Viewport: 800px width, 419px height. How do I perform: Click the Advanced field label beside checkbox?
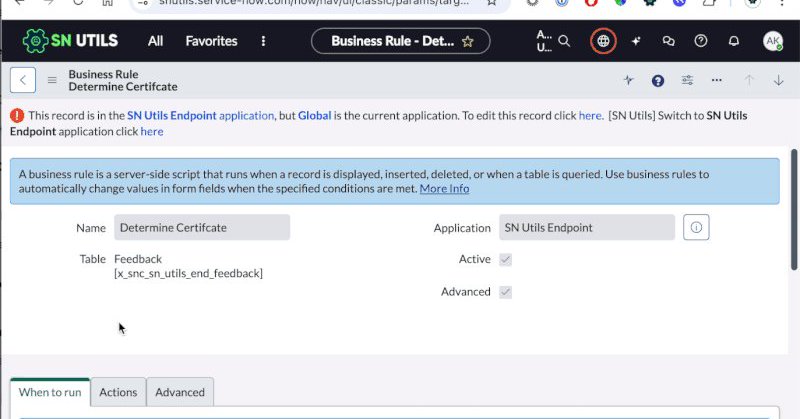pos(465,291)
